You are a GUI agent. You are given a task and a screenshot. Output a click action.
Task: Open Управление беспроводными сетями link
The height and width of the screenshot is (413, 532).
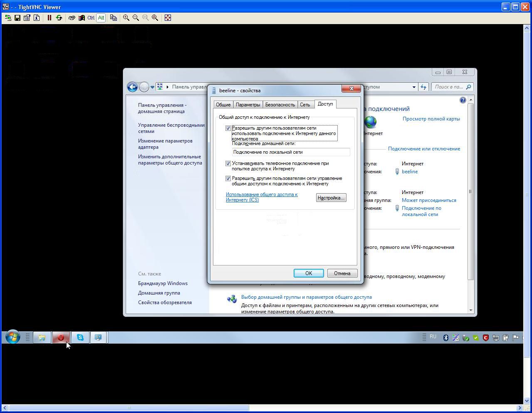(171, 128)
